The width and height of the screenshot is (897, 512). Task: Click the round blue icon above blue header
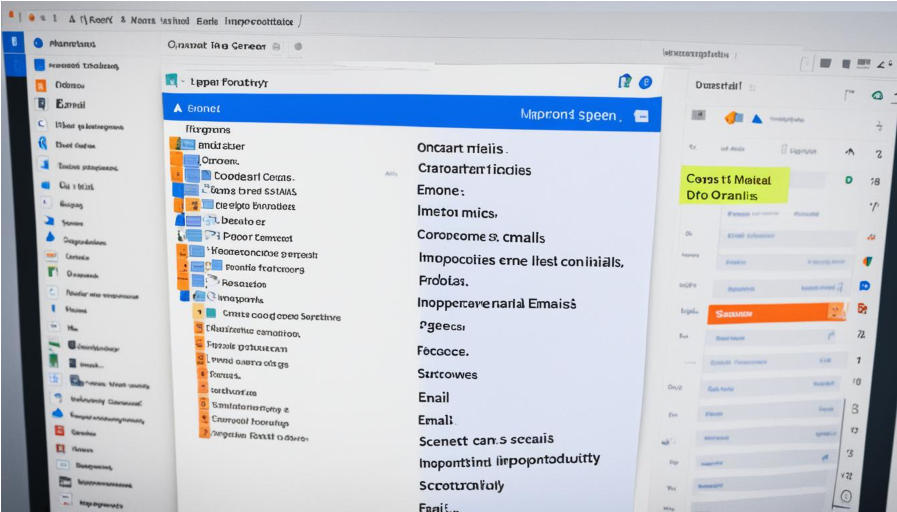tap(645, 82)
